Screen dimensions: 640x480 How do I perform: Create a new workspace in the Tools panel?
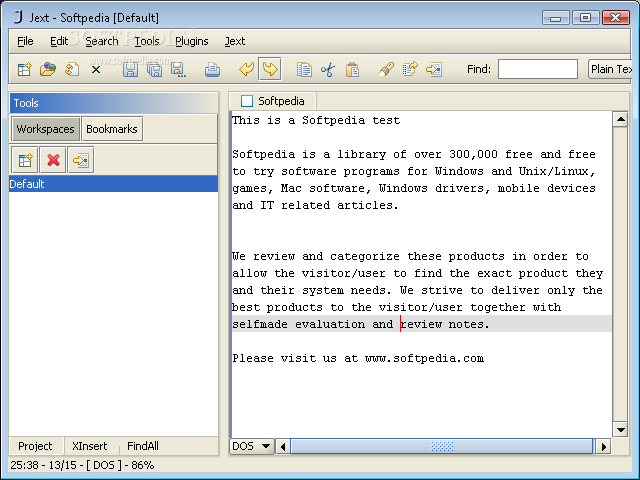click(x=25, y=160)
